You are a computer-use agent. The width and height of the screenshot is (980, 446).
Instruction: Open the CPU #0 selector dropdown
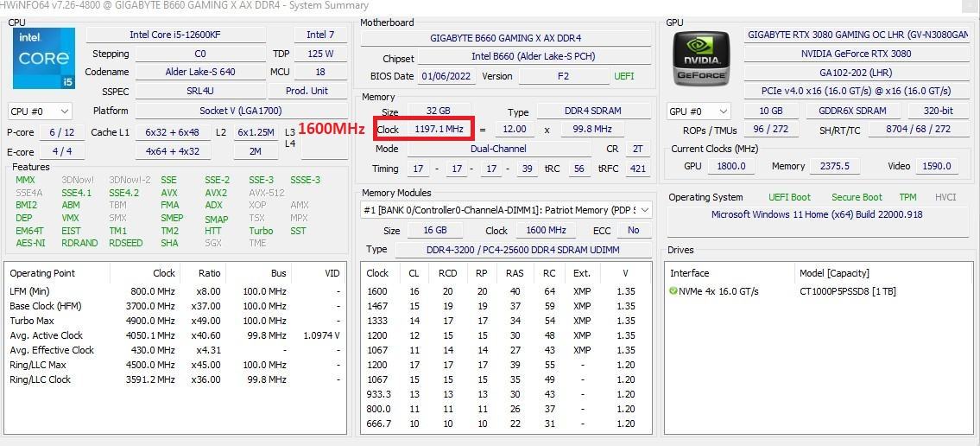point(40,111)
